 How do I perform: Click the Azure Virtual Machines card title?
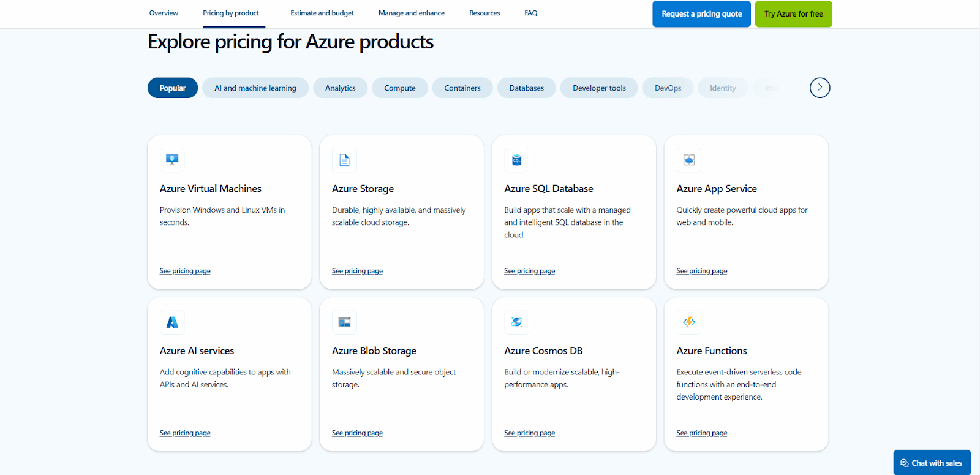tap(211, 189)
